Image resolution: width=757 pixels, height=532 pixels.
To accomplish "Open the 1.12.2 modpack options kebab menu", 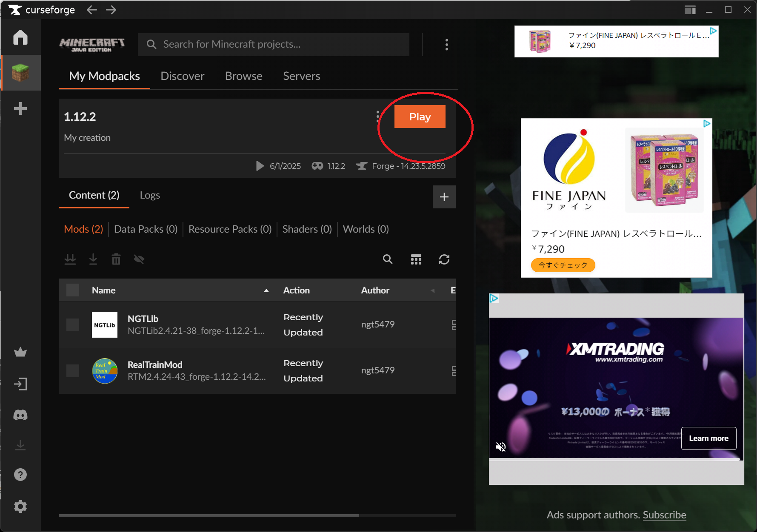I will click(x=378, y=117).
